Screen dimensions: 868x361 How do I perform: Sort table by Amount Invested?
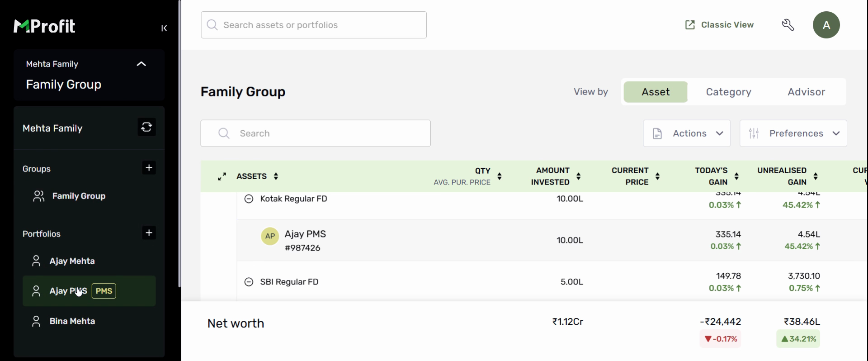(579, 176)
